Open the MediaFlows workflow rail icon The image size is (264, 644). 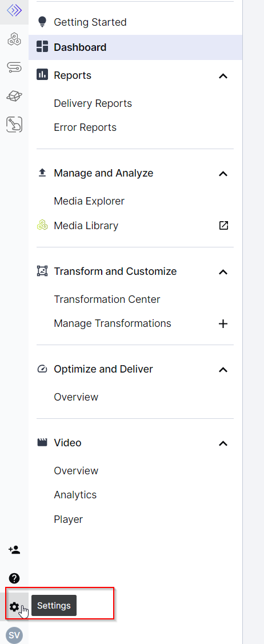pos(14,67)
